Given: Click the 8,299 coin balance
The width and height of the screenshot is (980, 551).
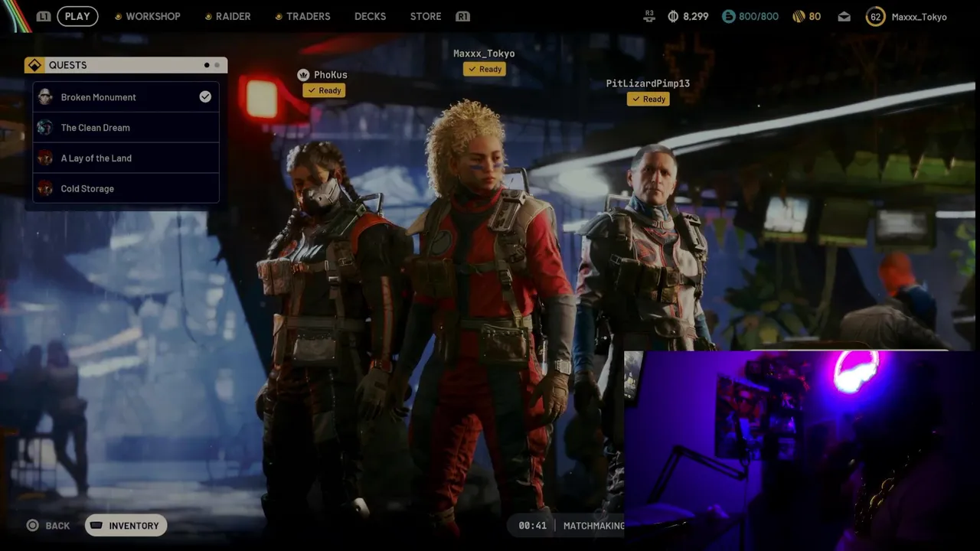Looking at the screenshot, I should coord(696,16).
